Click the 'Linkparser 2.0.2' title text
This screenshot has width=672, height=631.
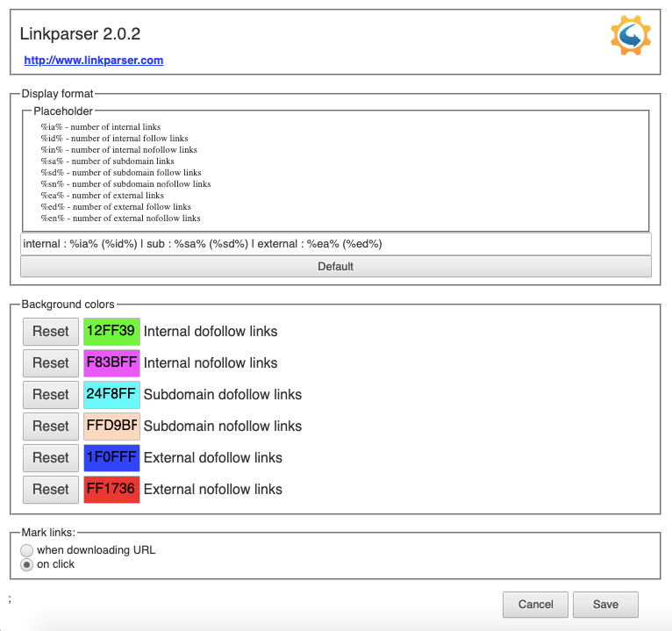click(80, 34)
